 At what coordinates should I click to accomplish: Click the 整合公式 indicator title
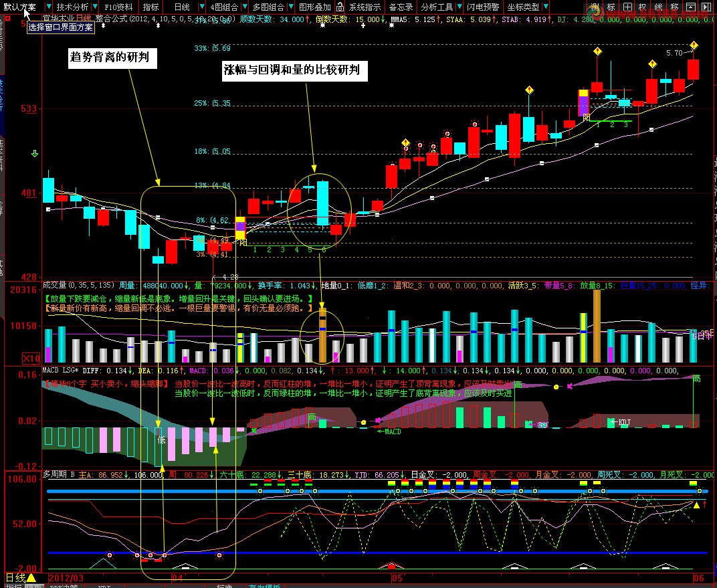(x=112, y=19)
